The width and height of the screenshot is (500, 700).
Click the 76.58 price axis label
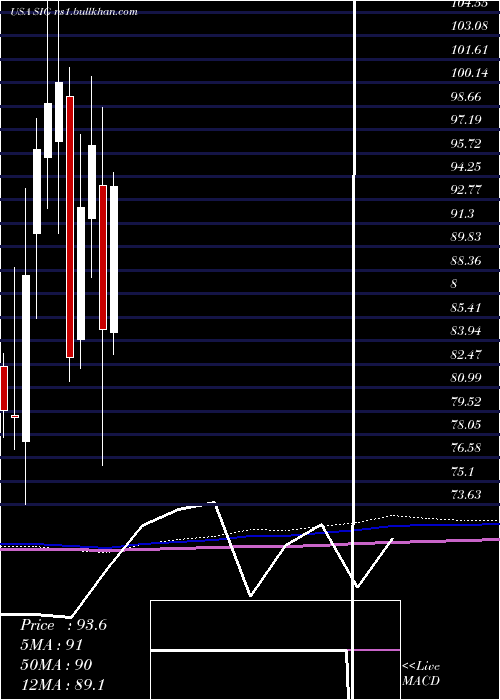(x=466, y=447)
